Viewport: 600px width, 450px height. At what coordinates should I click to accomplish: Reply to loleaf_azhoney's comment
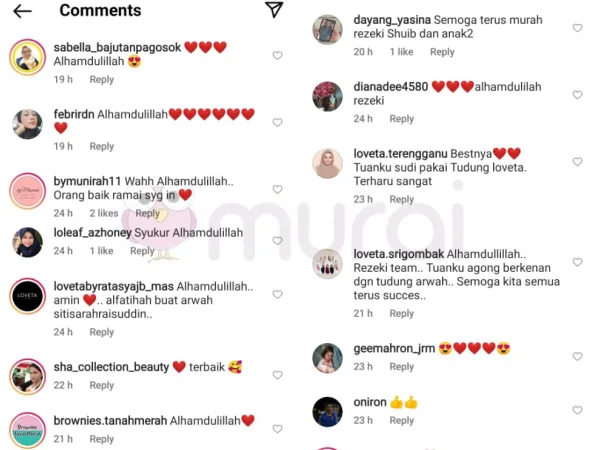pos(142,251)
